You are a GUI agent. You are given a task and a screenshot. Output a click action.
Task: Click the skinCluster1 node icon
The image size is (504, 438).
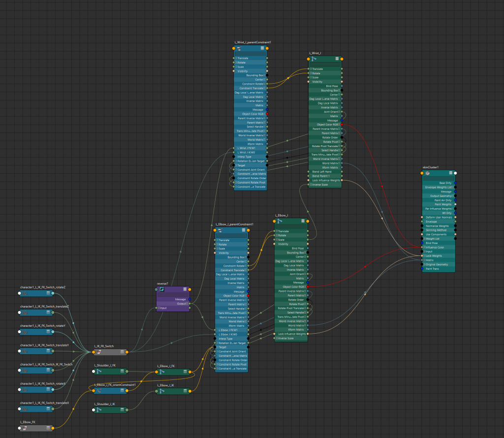pyautogui.click(x=428, y=173)
